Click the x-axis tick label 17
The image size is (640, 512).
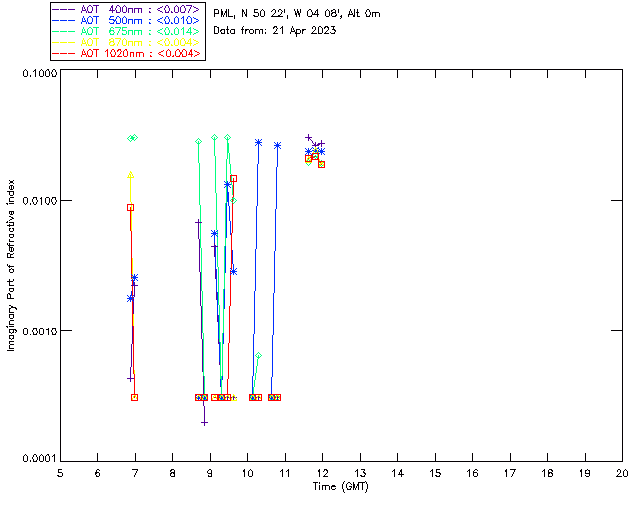(510, 473)
